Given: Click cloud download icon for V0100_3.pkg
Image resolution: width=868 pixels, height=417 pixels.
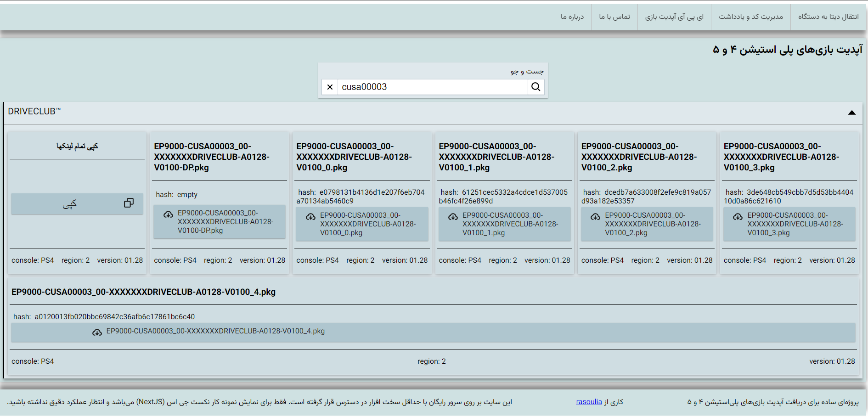Looking at the screenshot, I should pos(738,217).
